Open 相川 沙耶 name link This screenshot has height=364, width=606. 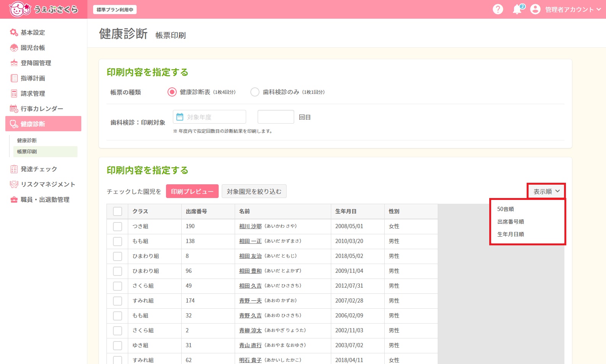click(x=250, y=226)
